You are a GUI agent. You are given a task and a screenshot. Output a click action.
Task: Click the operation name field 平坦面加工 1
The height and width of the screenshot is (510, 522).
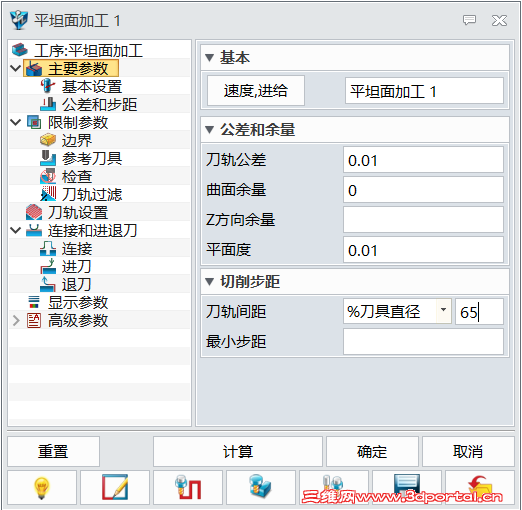424,91
